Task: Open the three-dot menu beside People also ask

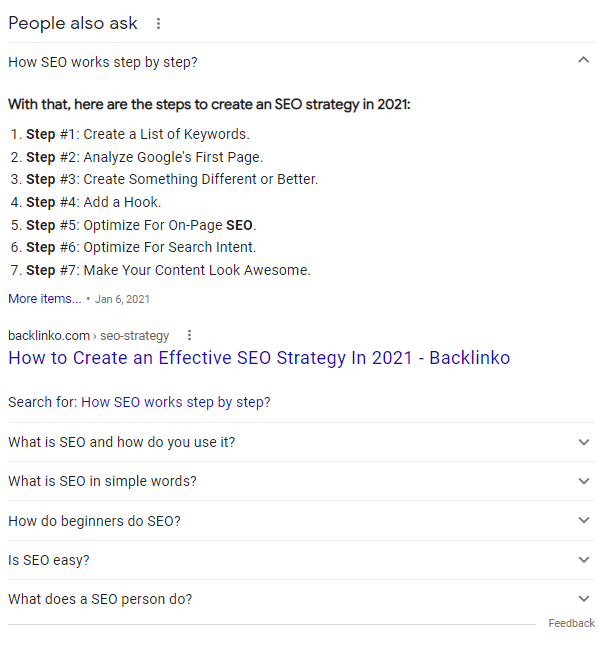Action: 158,24
